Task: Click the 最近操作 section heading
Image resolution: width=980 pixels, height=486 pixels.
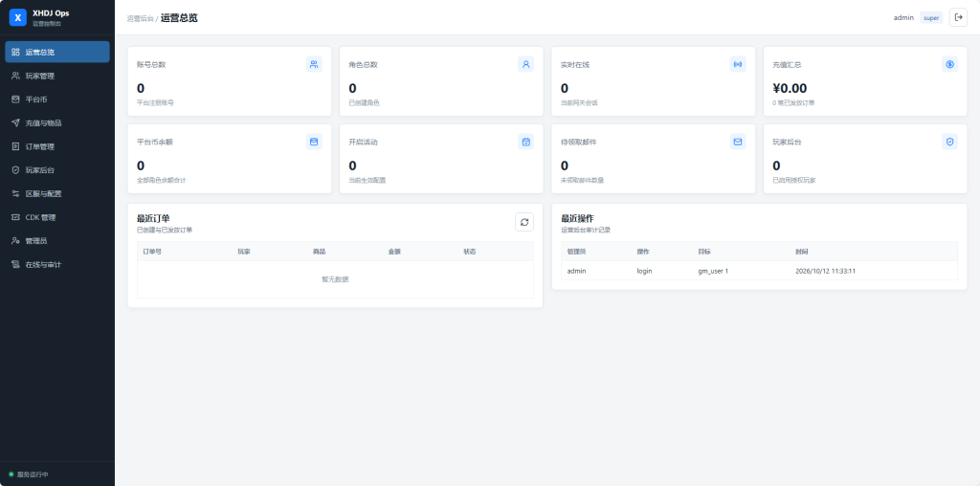Action: pos(577,218)
